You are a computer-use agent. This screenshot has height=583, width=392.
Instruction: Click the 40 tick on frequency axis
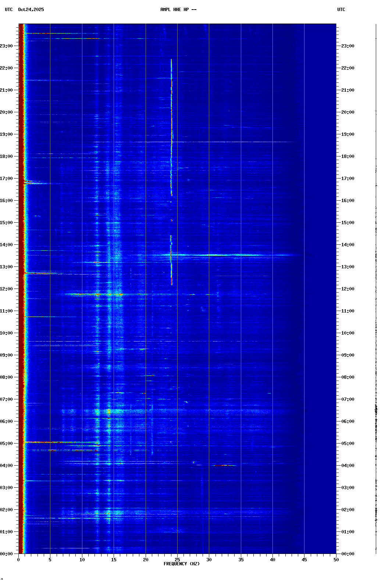272,559
